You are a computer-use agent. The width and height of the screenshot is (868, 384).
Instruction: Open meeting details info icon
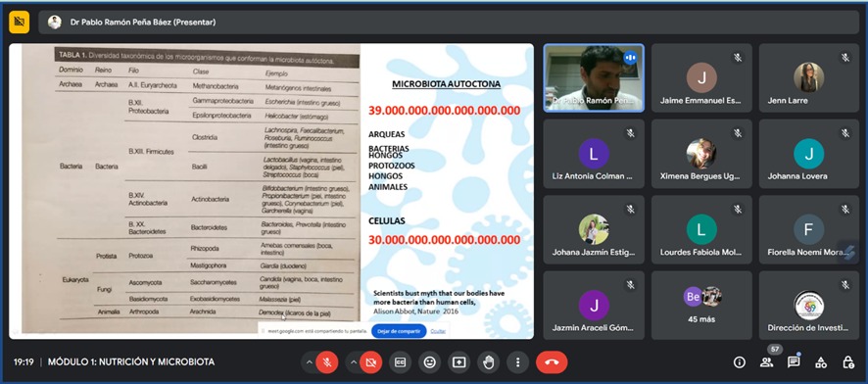tap(739, 362)
